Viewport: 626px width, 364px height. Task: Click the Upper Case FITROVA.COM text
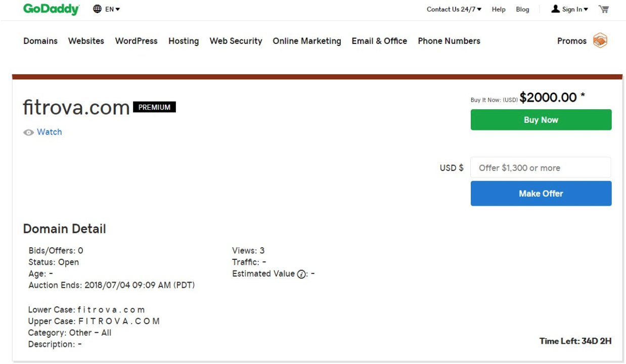click(94, 321)
